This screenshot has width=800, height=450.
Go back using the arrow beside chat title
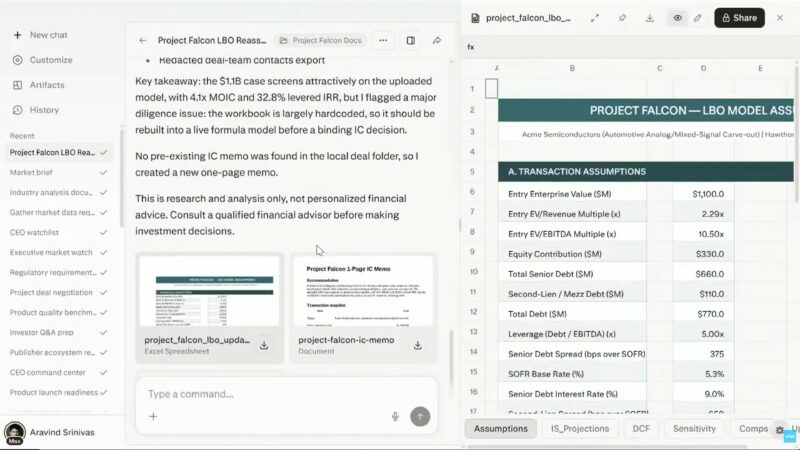point(142,40)
